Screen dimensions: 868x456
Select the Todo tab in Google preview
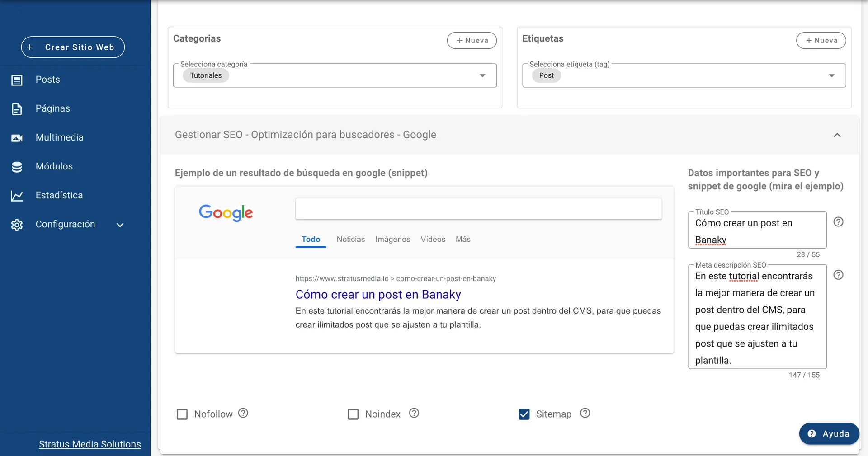coord(311,240)
